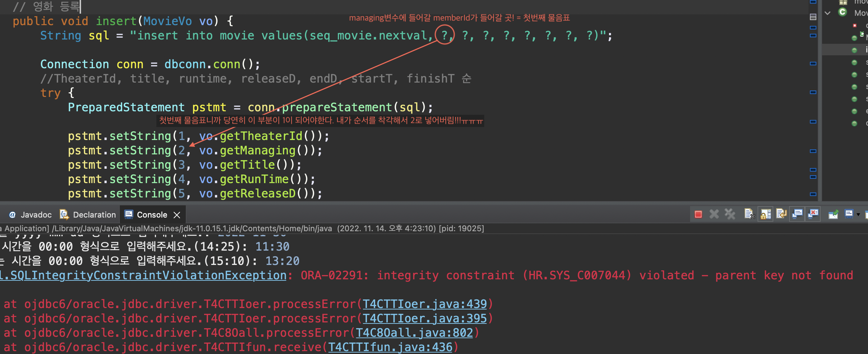Click Remove All Terminated Launches double-X icon
This screenshot has height=354, width=868.
[730, 214]
